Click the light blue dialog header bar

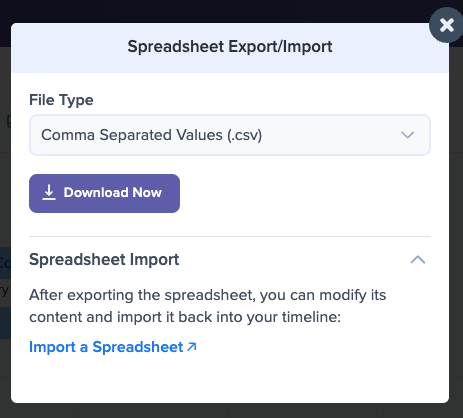click(230, 48)
